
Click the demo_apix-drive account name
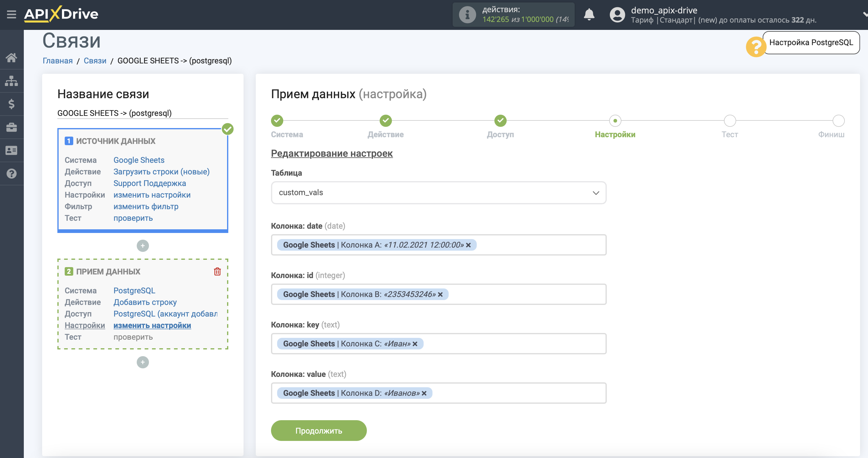[x=664, y=10]
